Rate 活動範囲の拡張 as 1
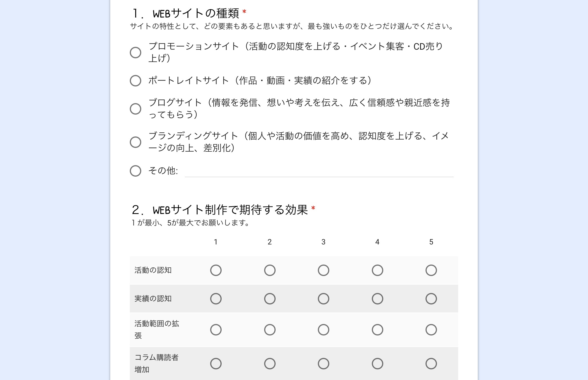The image size is (588, 380). 216,330
